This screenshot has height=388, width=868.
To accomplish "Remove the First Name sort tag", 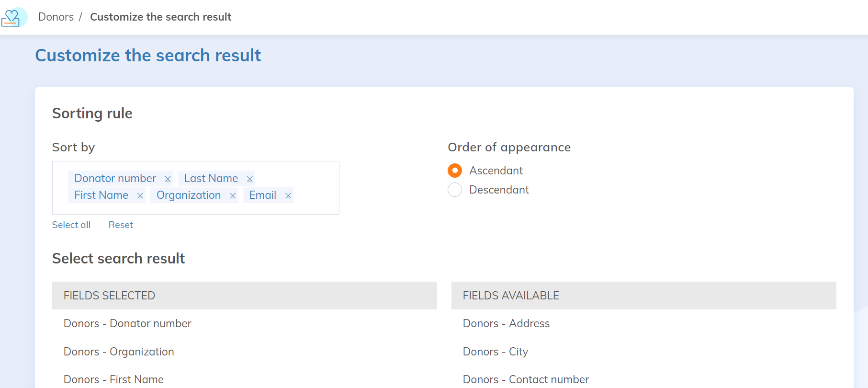I will click(140, 195).
